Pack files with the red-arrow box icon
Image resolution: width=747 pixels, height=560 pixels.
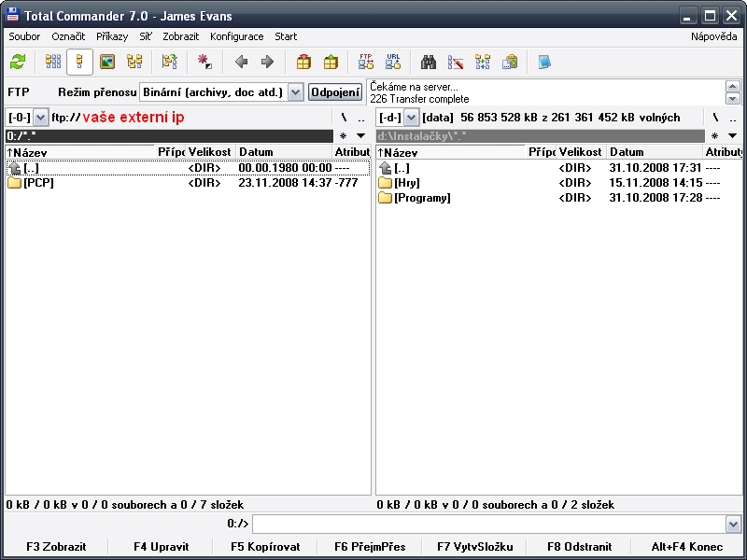tap(303, 62)
